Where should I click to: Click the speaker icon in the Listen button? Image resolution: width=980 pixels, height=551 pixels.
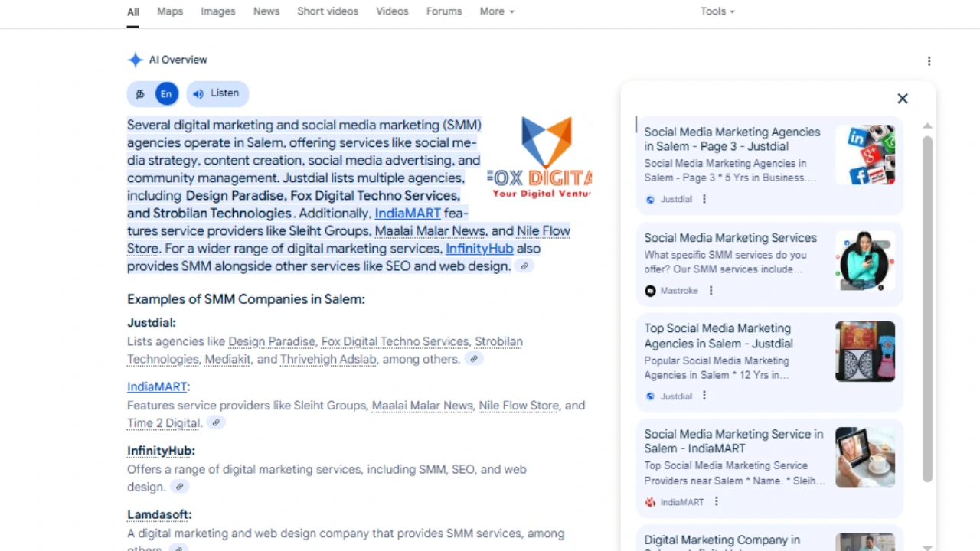point(198,93)
